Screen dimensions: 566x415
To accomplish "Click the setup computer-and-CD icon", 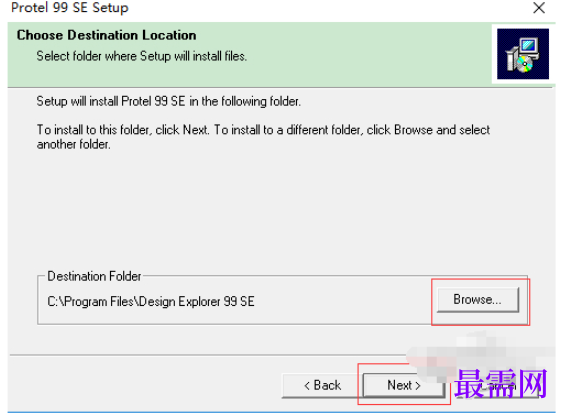I will coord(523,54).
